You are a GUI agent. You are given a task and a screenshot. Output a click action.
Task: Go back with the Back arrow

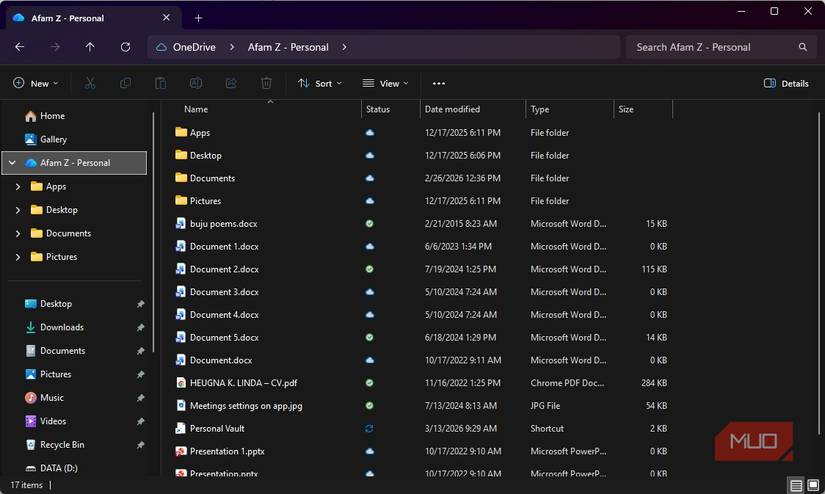(19, 47)
